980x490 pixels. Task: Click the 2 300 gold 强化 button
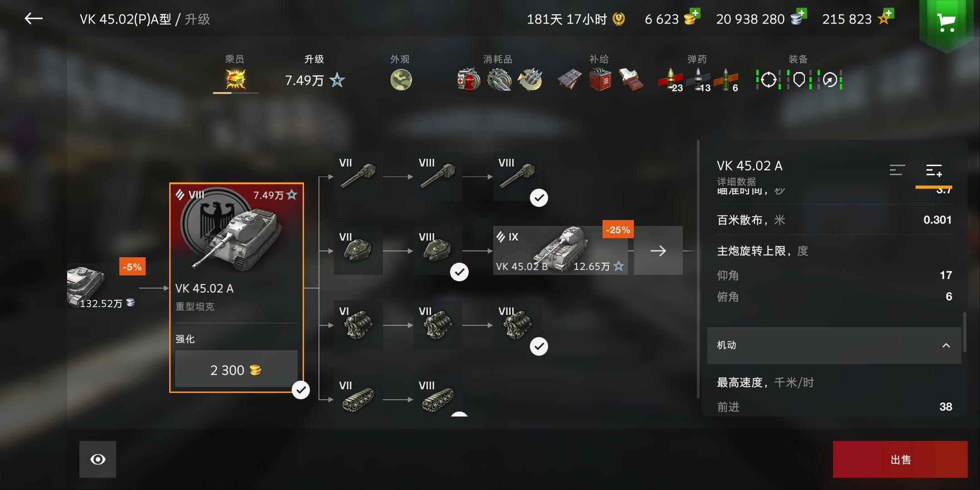[236, 369]
